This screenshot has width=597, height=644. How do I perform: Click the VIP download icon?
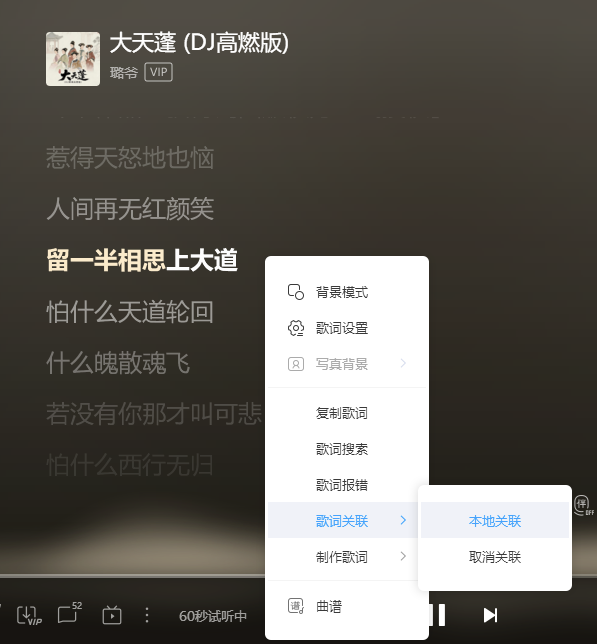pyautogui.click(x=29, y=616)
